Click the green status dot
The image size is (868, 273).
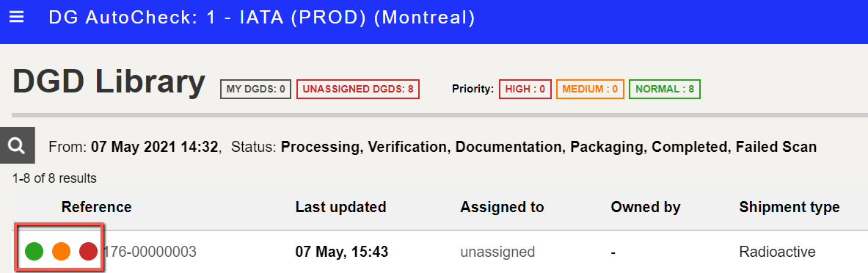click(x=34, y=252)
